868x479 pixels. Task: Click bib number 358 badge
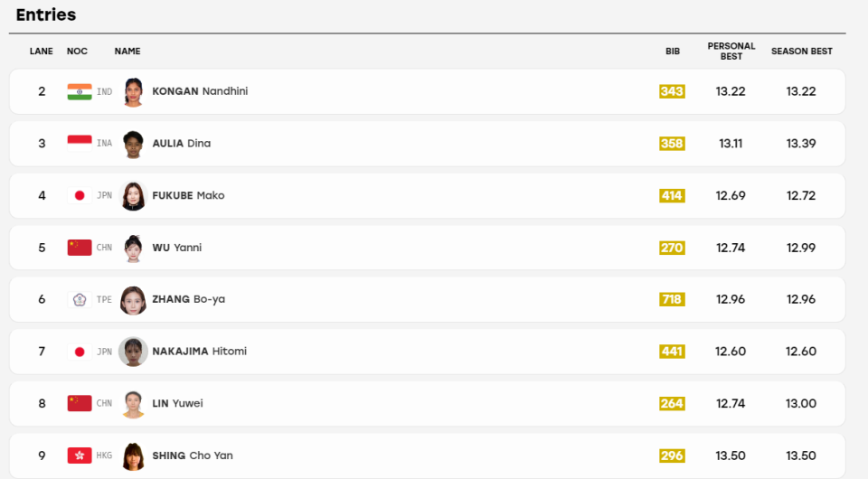pos(672,144)
